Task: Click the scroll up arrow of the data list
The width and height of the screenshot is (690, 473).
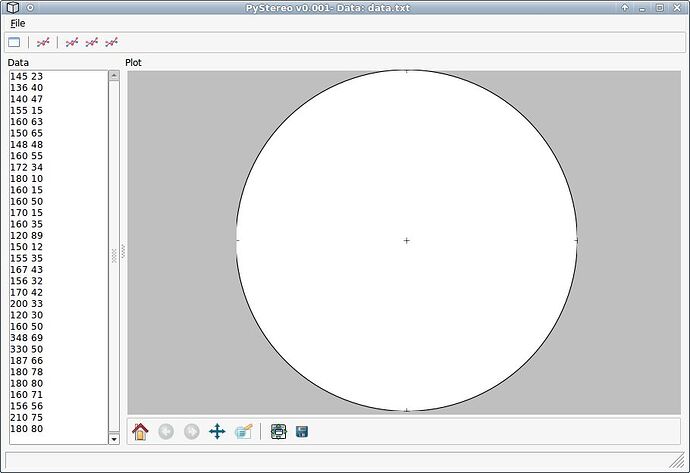Action: 114,76
